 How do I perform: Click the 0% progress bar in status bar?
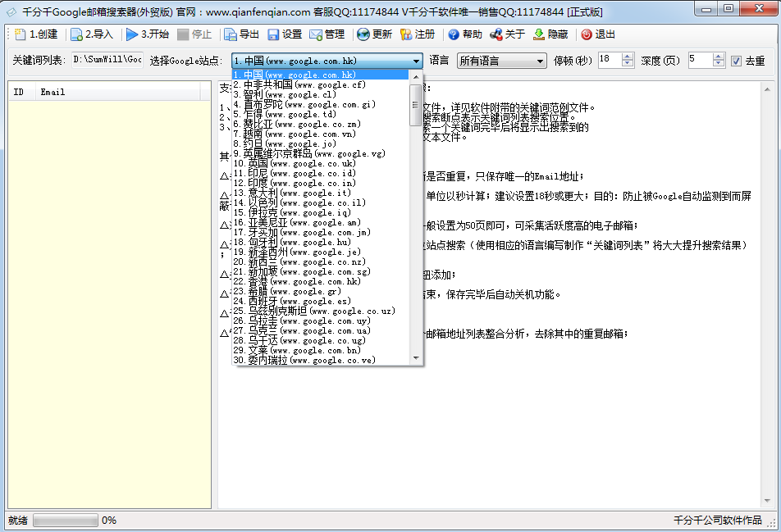click(x=66, y=521)
